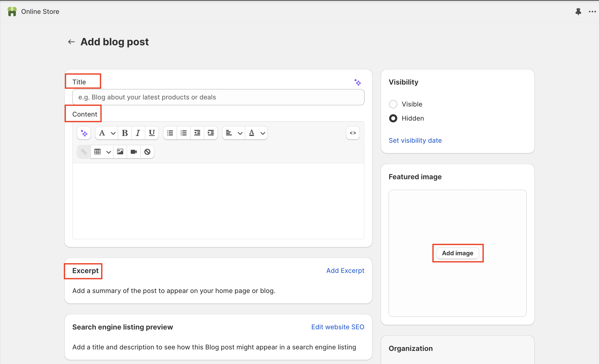The height and width of the screenshot is (364, 599).
Task: Select the Visible radio option
Action: (x=393, y=104)
